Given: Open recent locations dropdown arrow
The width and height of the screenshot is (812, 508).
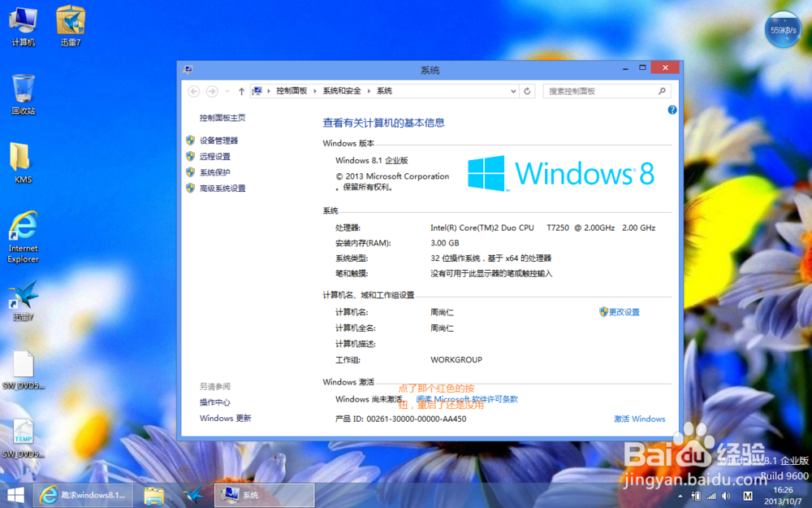Looking at the screenshot, I should coord(227,91).
